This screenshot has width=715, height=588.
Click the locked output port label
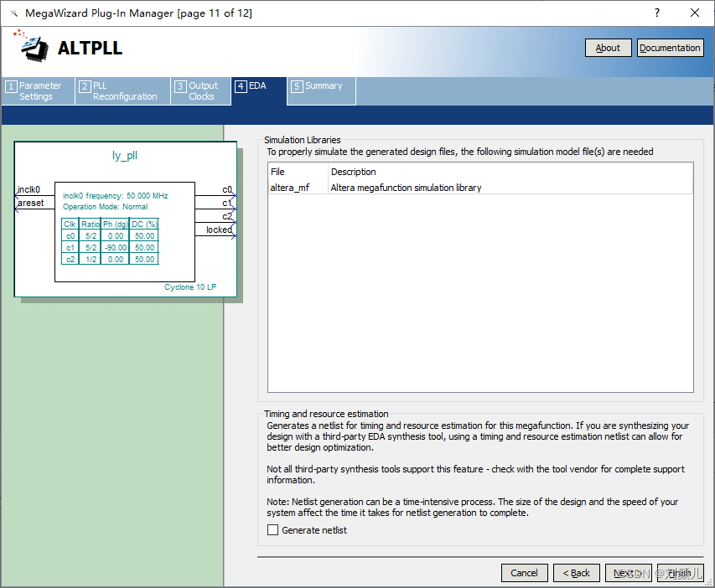pyautogui.click(x=219, y=230)
